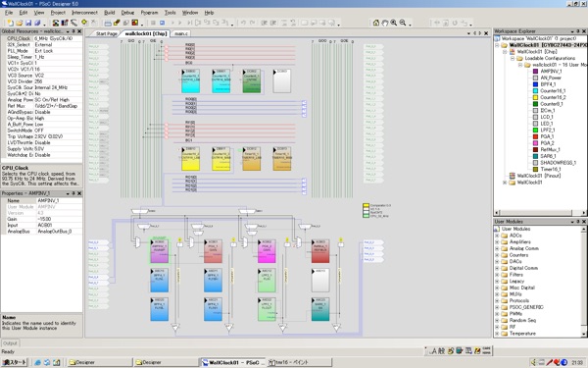Select AMPINV_1 in Workspace Explorer
The image size is (588, 368).
[x=551, y=72]
